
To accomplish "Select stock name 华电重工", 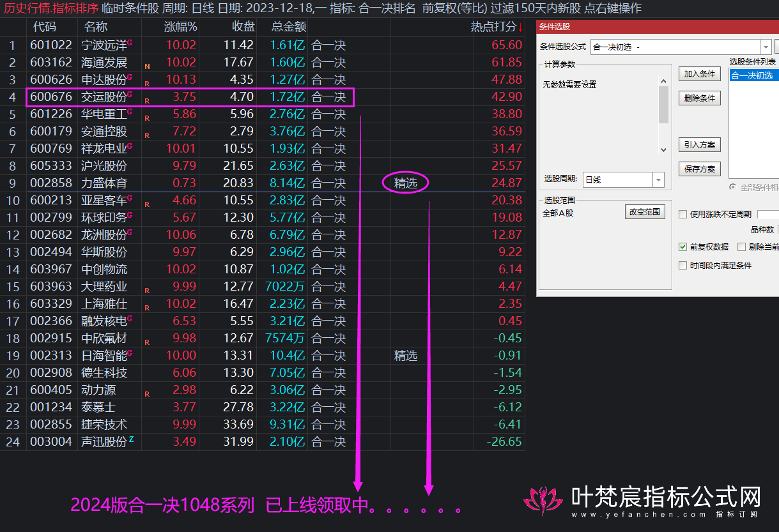I will click(x=104, y=114).
